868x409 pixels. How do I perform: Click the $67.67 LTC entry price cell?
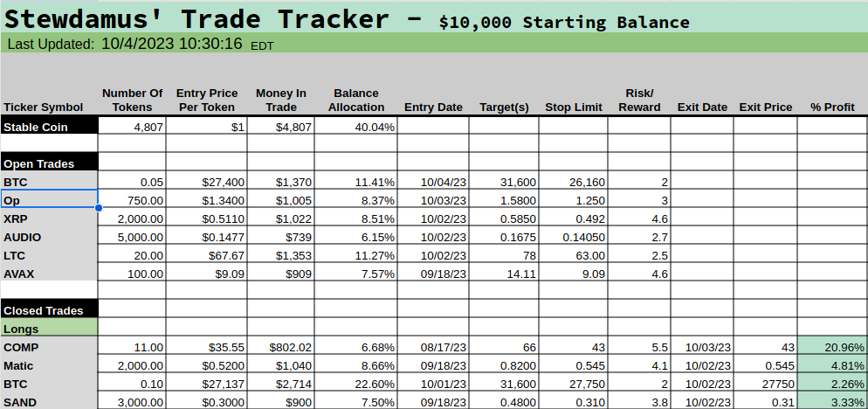pos(206,255)
